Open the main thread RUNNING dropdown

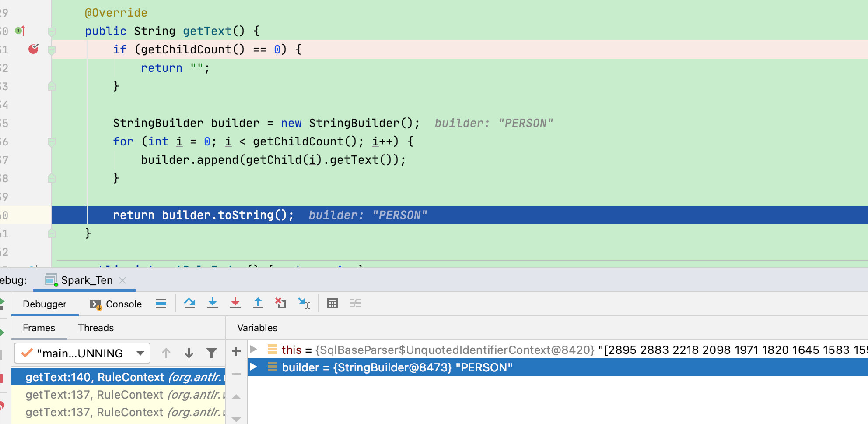pyautogui.click(x=82, y=353)
